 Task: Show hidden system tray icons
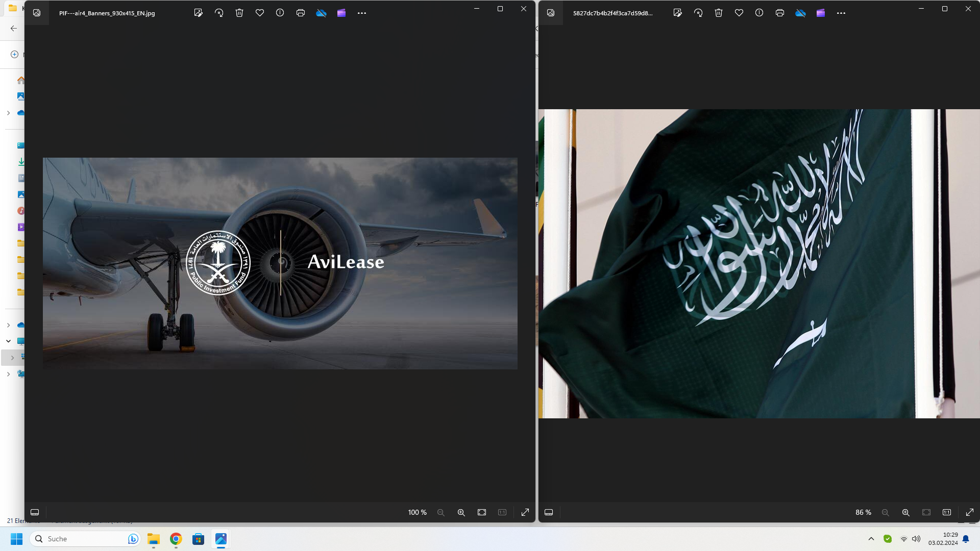pos(871,539)
